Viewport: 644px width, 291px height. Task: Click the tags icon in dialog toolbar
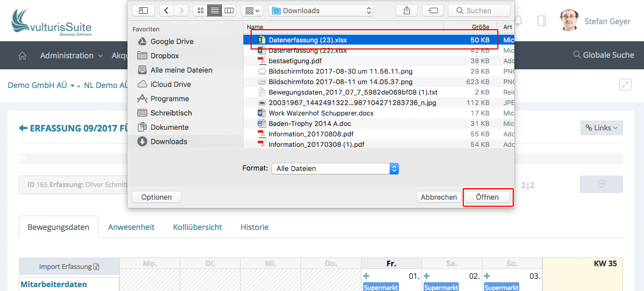tap(433, 10)
